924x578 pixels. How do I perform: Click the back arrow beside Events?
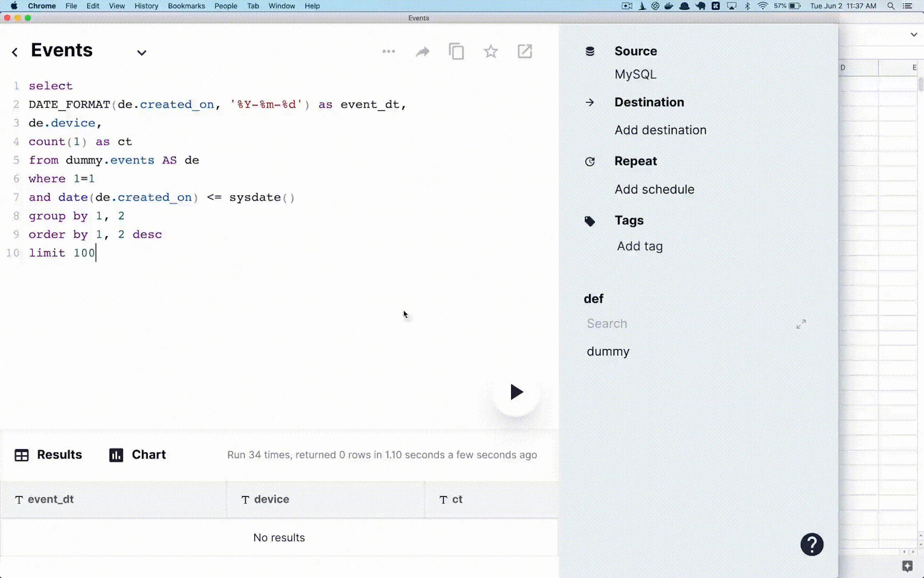15,52
